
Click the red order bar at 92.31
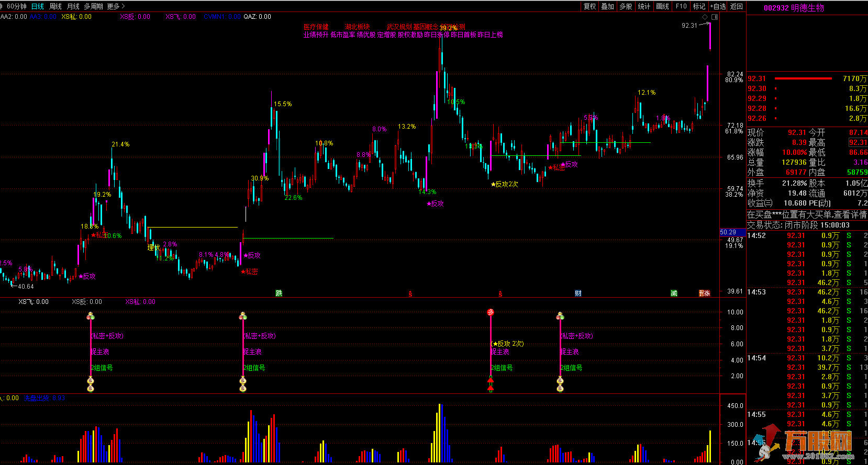(x=803, y=78)
